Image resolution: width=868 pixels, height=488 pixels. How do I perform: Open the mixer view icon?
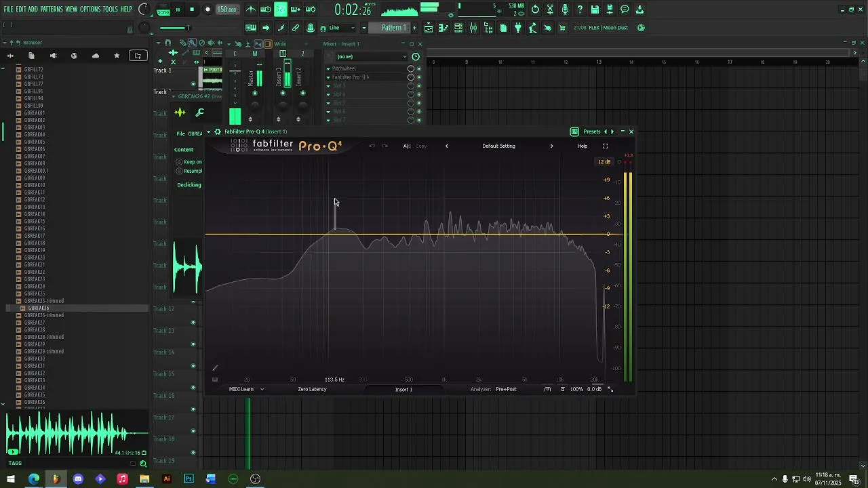tap(473, 28)
